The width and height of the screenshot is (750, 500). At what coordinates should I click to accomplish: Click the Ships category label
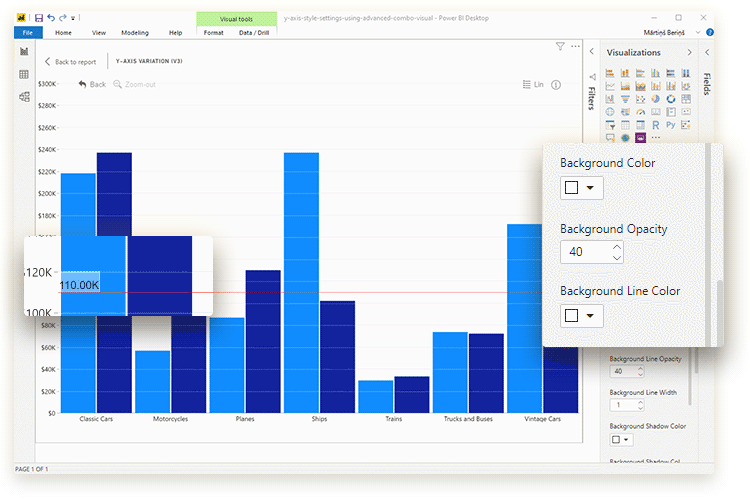coord(320,419)
